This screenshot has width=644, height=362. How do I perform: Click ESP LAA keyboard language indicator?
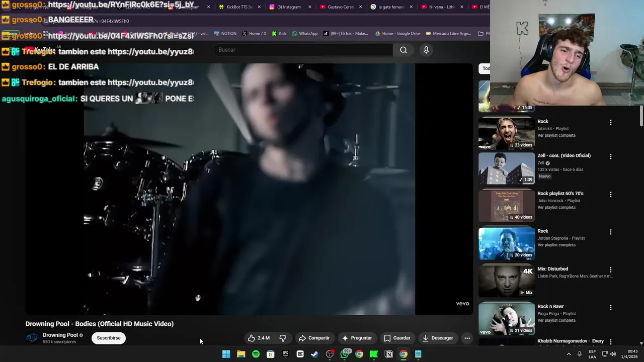click(592, 354)
